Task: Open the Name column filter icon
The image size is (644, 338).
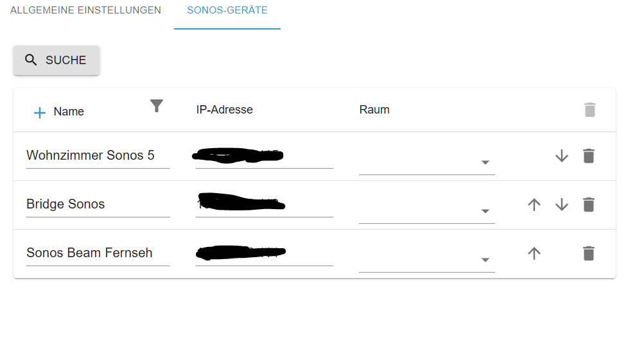Action: point(157,106)
